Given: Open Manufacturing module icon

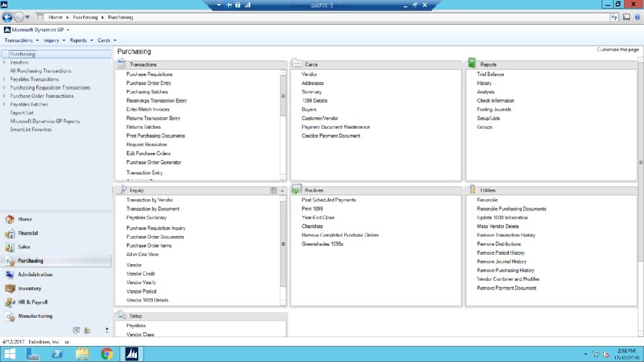Looking at the screenshot, I should [x=10, y=316].
